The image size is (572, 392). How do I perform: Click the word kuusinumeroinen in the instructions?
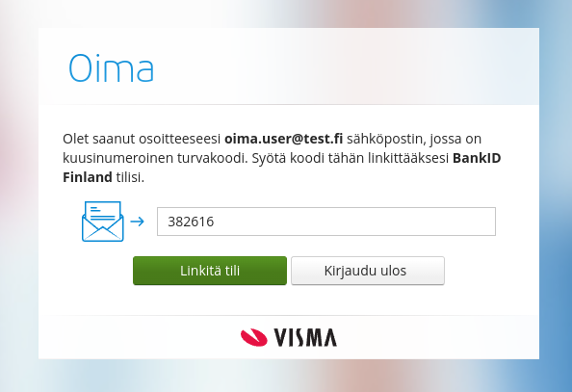point(117,158)
